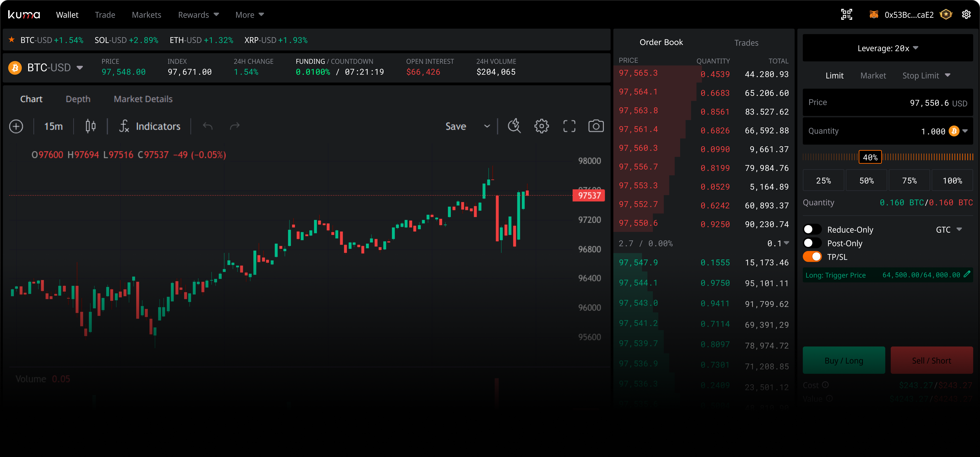
Task: Enable the Post-Only toggle
Action: tap(812, 243)
